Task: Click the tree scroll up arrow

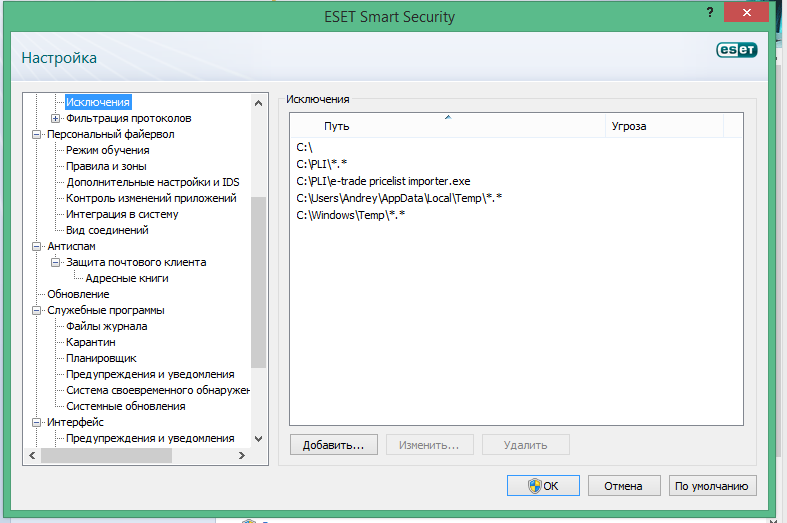Action: click(258, 103)
